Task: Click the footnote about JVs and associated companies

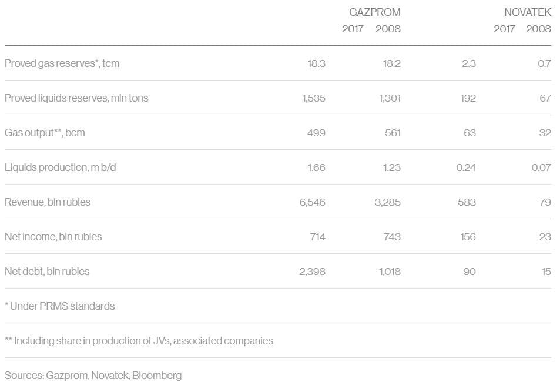Action: click(x=139, y=341)
